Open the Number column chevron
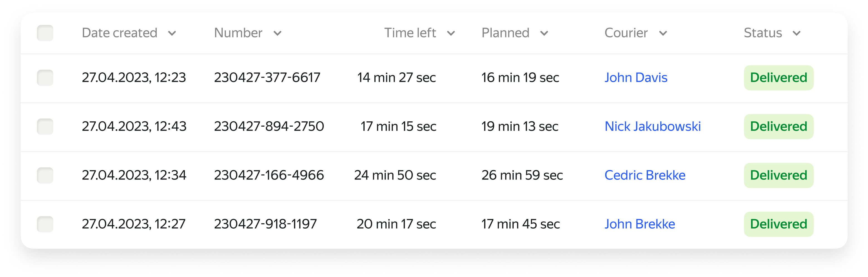Screen dimensions: 868x277 coord(278,33)
